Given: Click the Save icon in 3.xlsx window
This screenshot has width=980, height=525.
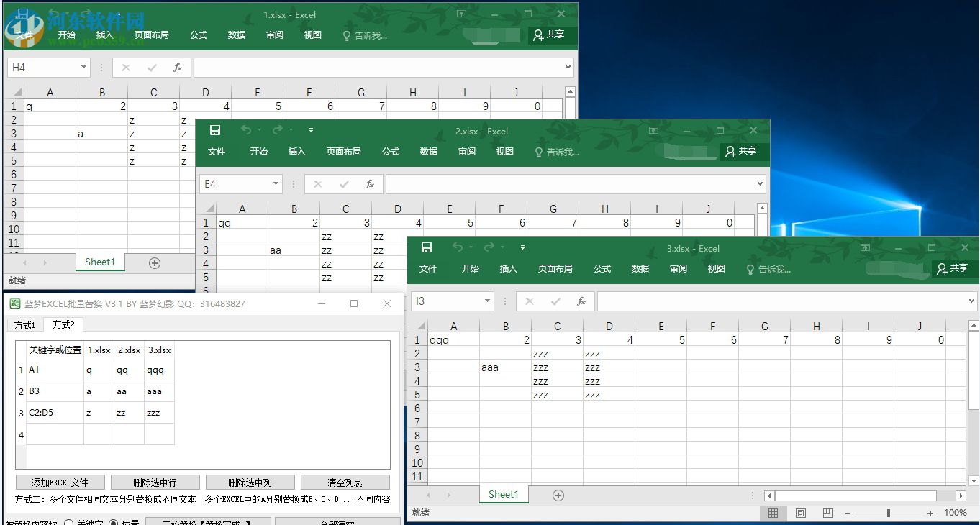Looking at the screenshot, I should (426, 247).
